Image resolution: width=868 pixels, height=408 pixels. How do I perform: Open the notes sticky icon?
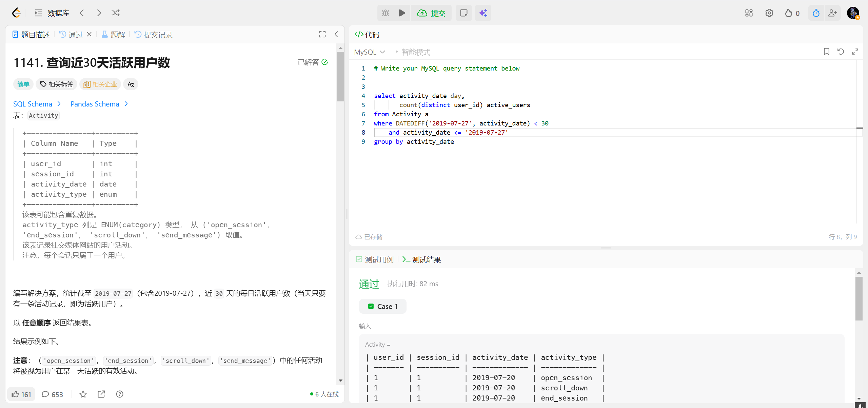click(463, 13)
